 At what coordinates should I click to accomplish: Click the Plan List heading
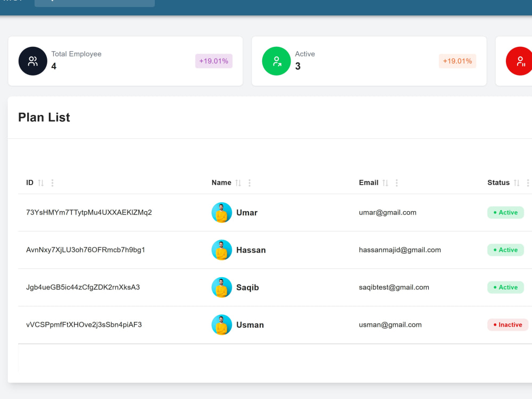point(44,118)
